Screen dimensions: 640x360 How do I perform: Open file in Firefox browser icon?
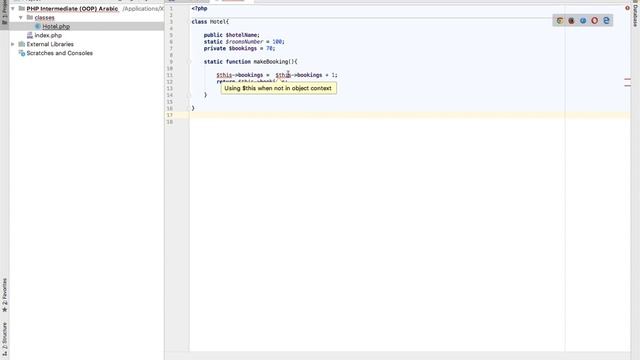[571, 21]
